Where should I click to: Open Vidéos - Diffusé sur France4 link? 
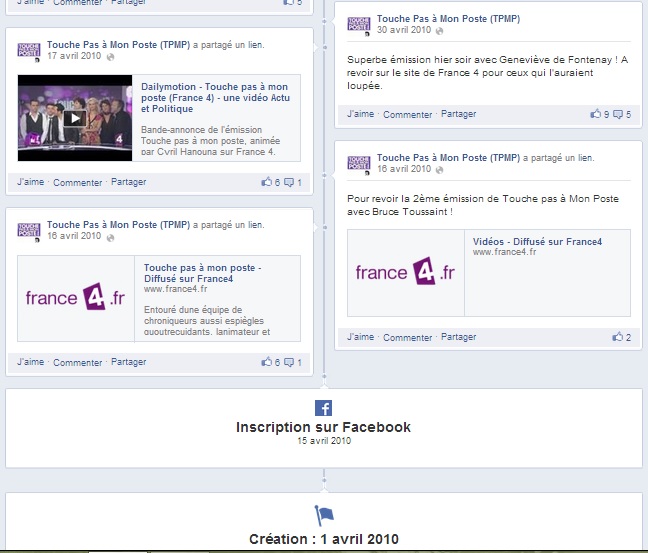537,241
